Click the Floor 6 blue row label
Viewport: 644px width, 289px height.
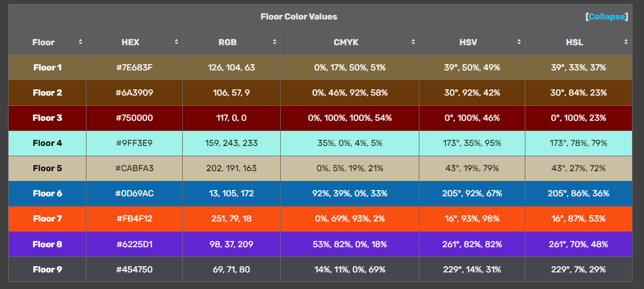coord(48,193)
